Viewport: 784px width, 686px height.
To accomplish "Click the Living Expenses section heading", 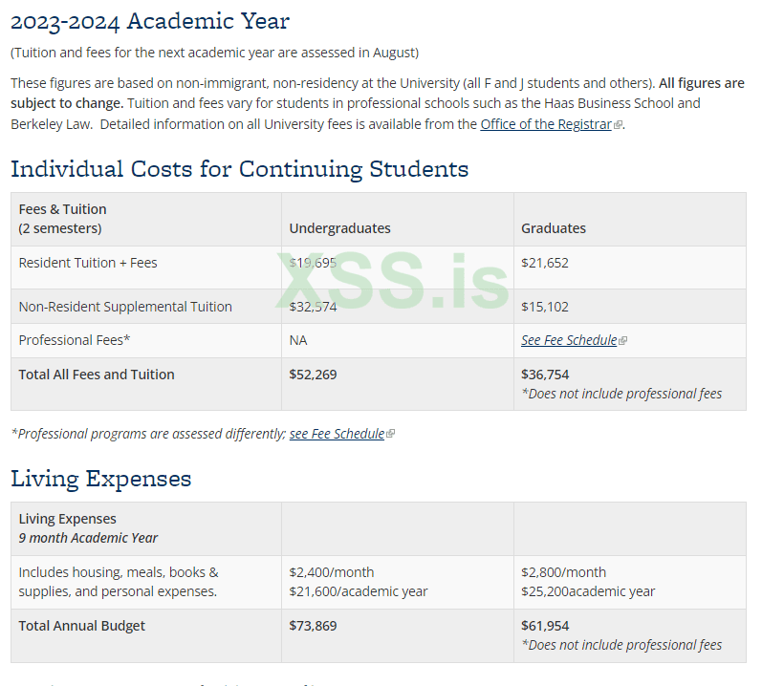I will (x=100, y=479).
